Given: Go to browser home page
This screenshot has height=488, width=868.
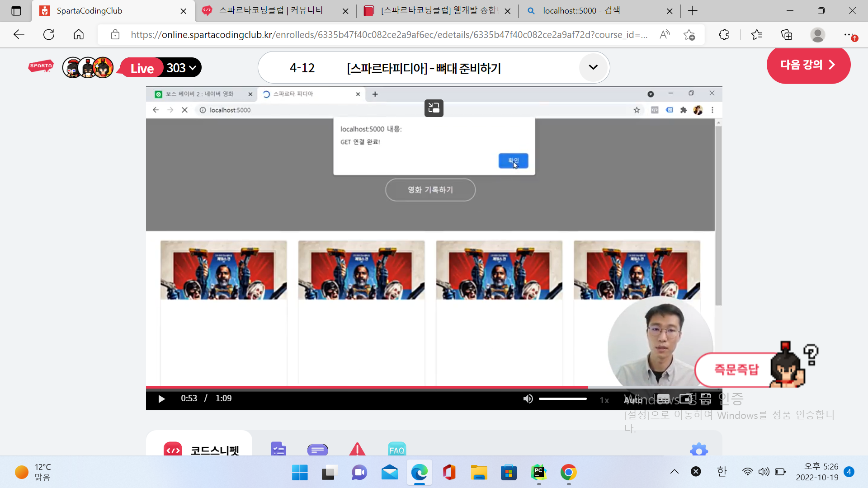Looking at the screenshot, I should click(x=79, y=34).
